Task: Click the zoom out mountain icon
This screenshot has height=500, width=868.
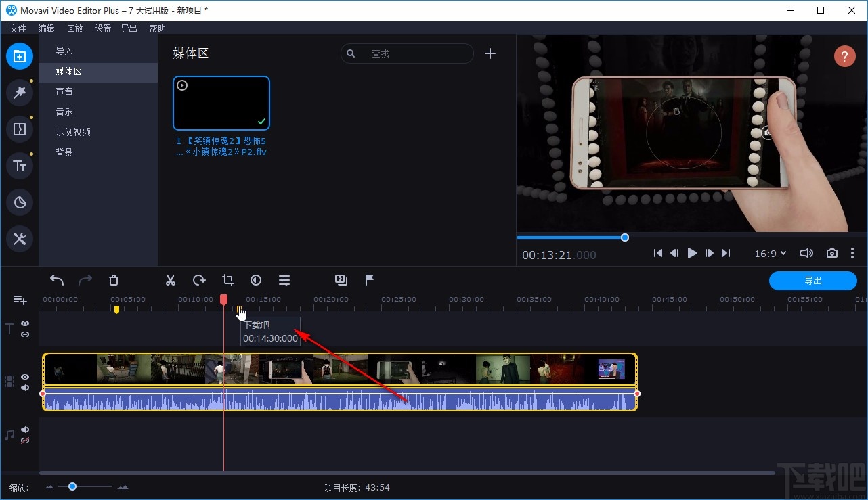Action: pyautogui.click(x=49, y=487)
